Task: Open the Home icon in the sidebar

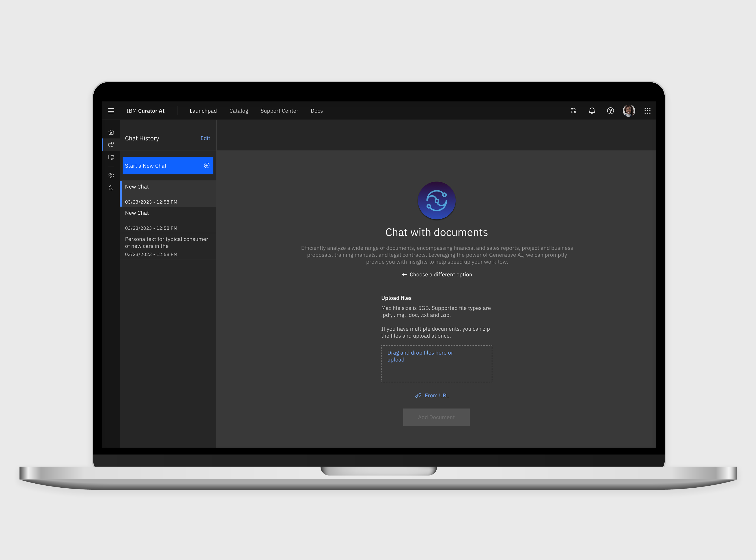Action: point(111,132)
